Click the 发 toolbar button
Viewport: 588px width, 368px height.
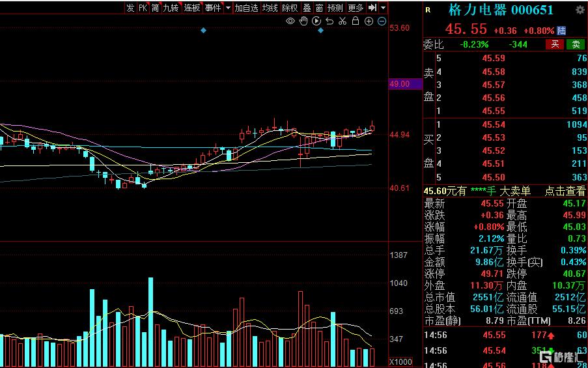tap(130, 8)
